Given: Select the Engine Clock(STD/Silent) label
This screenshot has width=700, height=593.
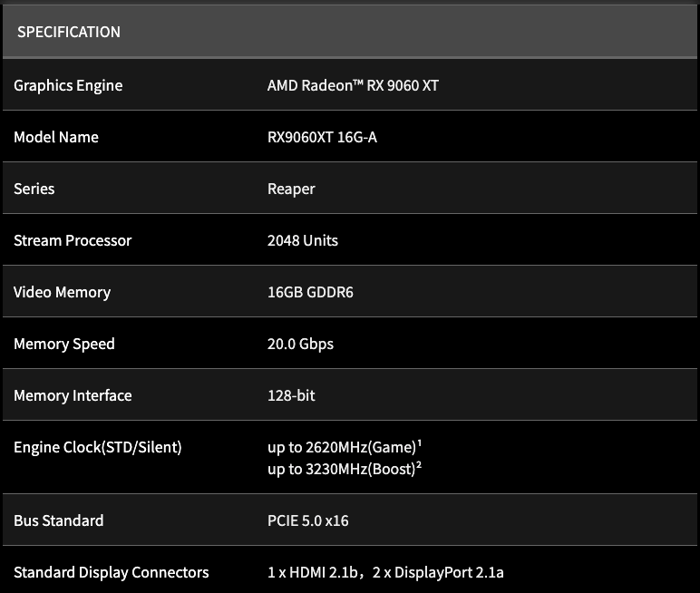Looking at the screenshot, I should pyautogui.click(x=98, y=447).
